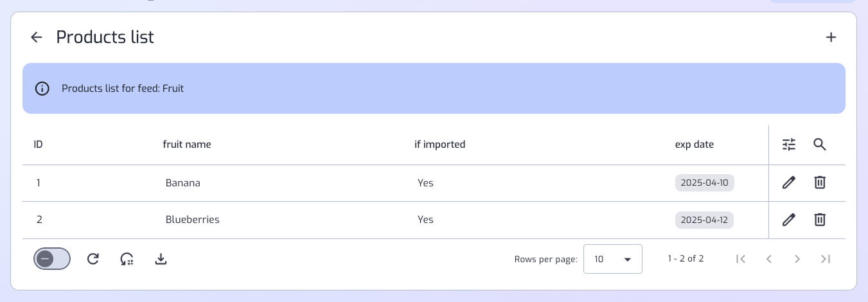Viewport: 868px width, 302px height.
Task: Sort by the exp date column header
Action: 695,145
